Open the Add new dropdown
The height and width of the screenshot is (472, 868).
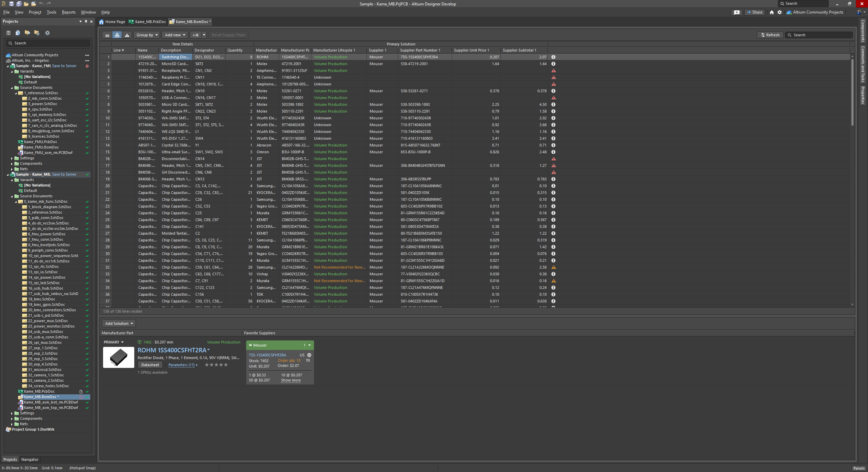pos(175,35)
